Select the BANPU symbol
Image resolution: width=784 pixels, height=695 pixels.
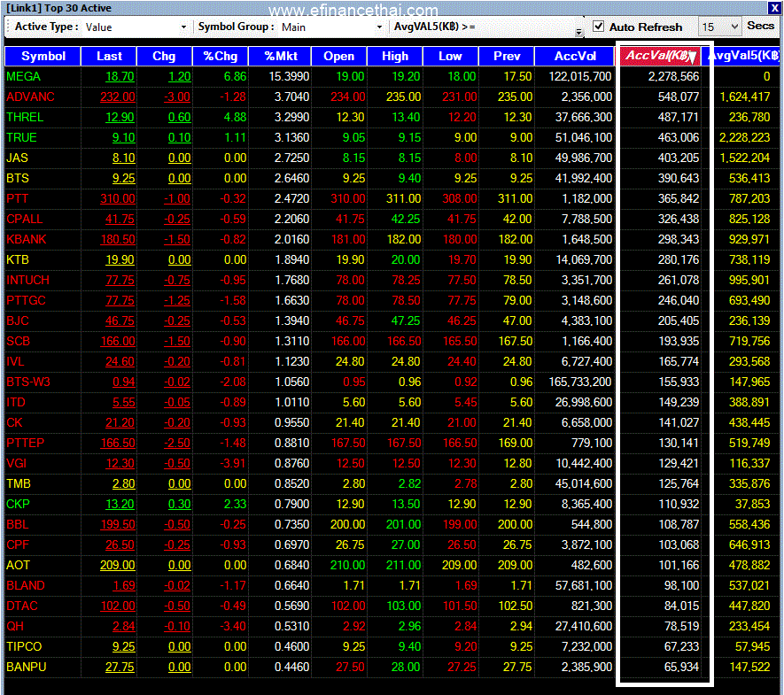click(26, 667)
